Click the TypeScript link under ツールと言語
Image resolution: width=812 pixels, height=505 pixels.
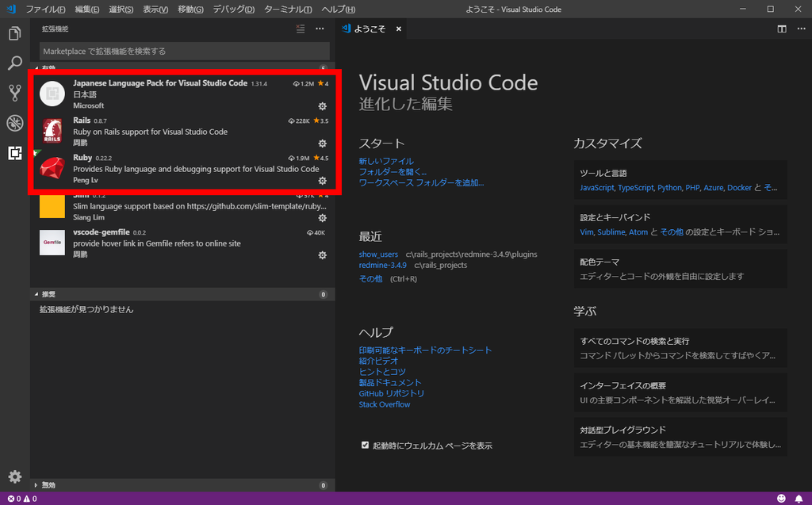pos(635,188)
